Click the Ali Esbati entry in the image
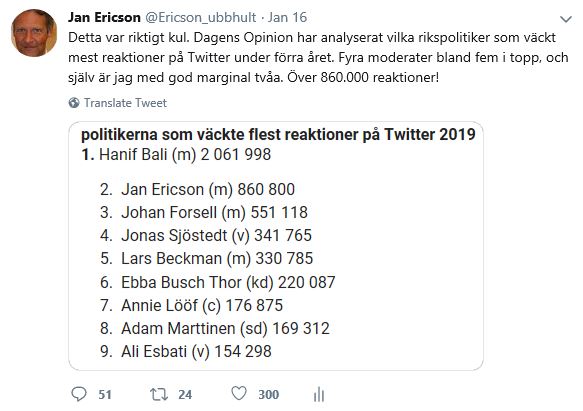The width and height of the screenshot is (583, 411). (186, 351)
